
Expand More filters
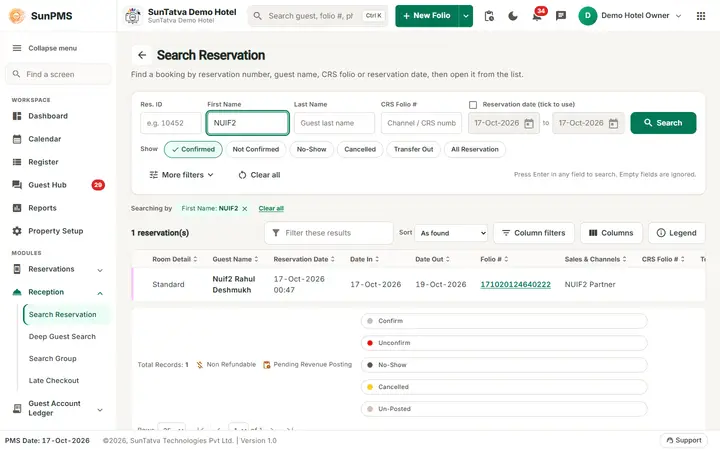[181, 175]
